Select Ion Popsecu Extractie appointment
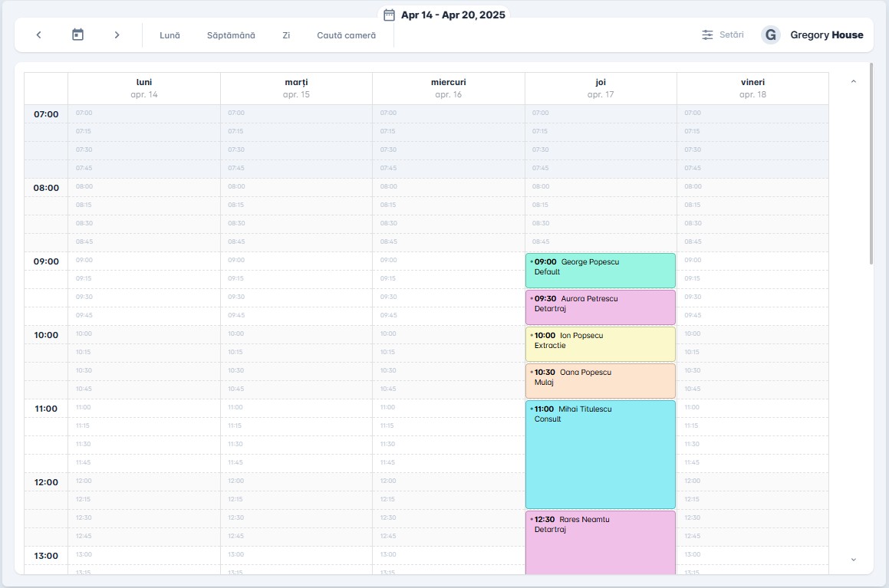889x588 pixels. (600, 343)
